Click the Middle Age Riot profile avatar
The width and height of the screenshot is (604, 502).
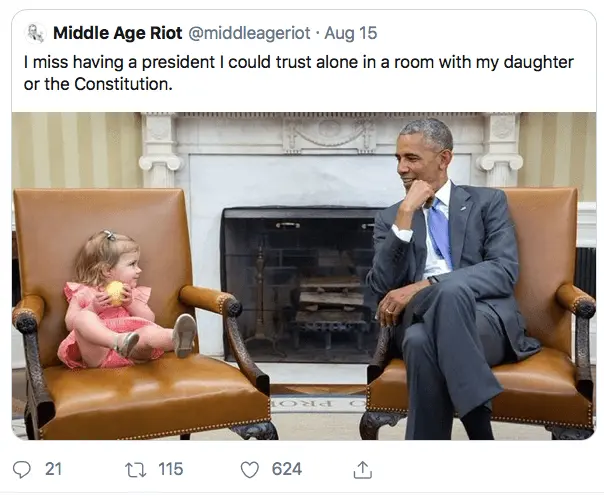click(36, 34)
